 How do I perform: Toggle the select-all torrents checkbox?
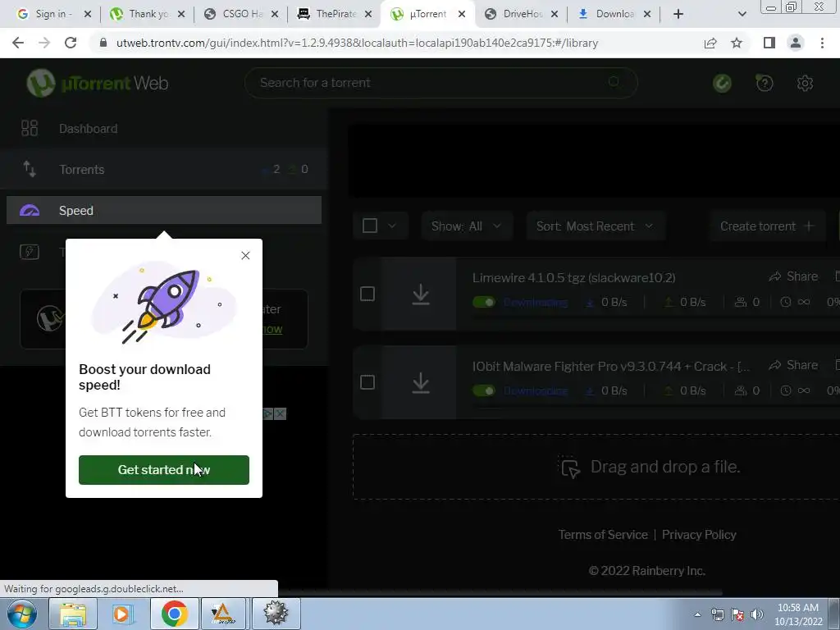click(370, 226)
